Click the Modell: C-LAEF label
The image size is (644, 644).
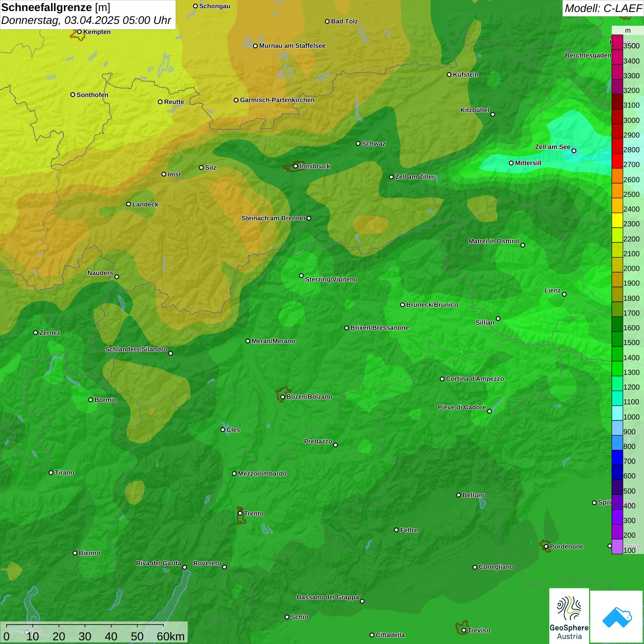click(603, 8)
